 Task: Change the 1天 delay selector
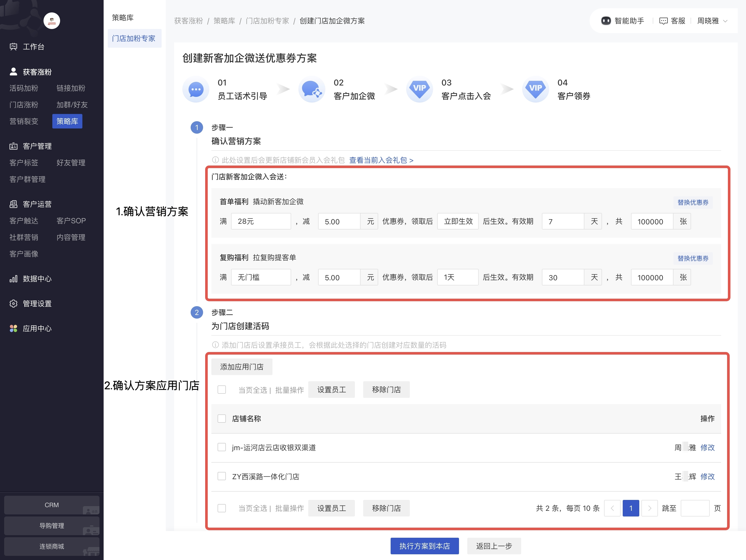click(458, 277)
